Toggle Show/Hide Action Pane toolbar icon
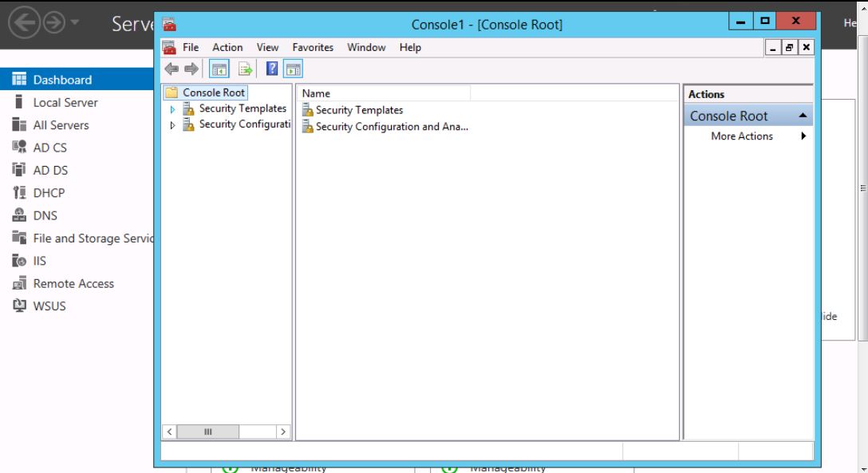 [x=293, y=69]
